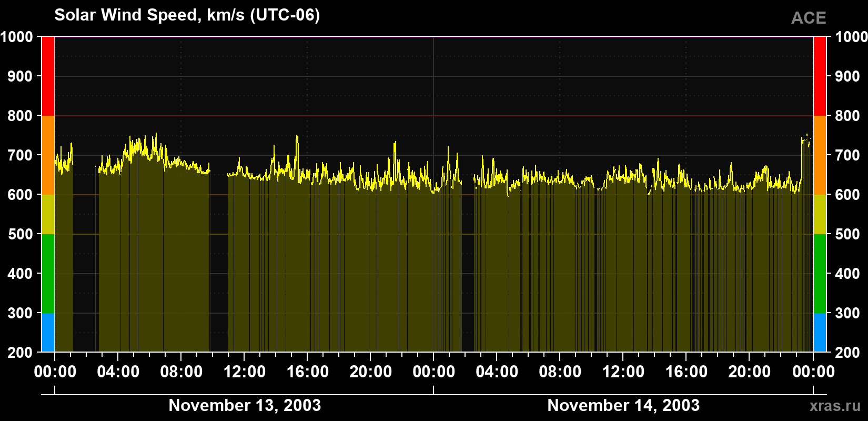
Task: Click the yellow color band on left scale
Action: [x=48, y=214]
